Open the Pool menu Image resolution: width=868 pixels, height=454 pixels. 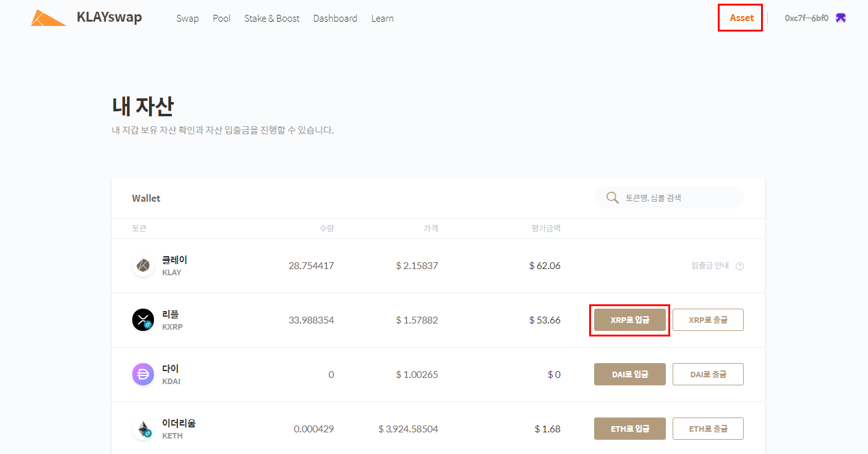pyautogui.click(x=221, y=19)
